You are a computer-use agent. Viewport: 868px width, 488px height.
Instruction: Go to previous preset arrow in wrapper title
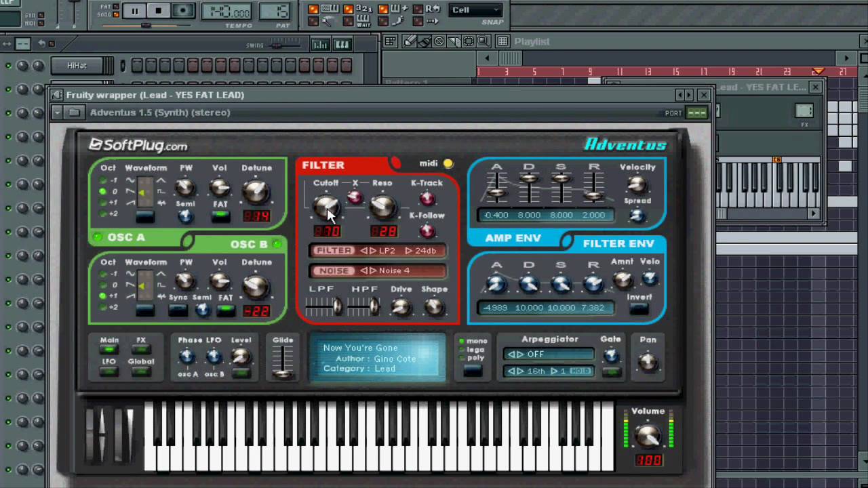coord(680,95)
